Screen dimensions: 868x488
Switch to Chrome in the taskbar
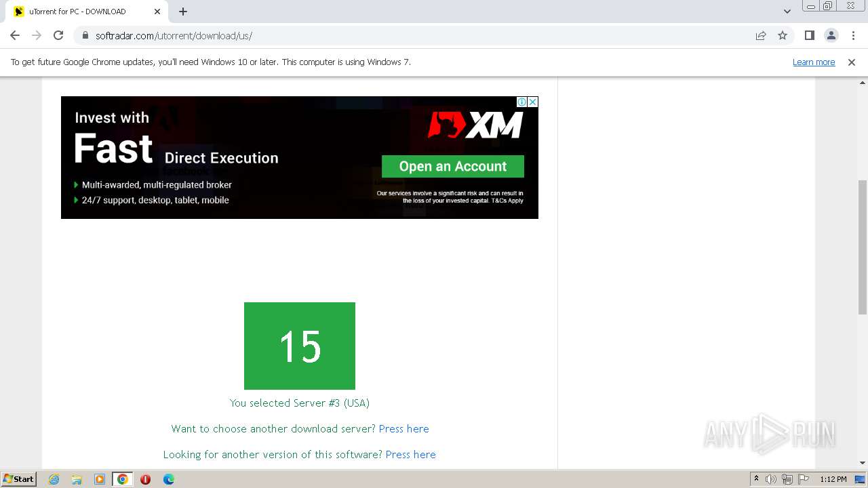tap(123, 479)
